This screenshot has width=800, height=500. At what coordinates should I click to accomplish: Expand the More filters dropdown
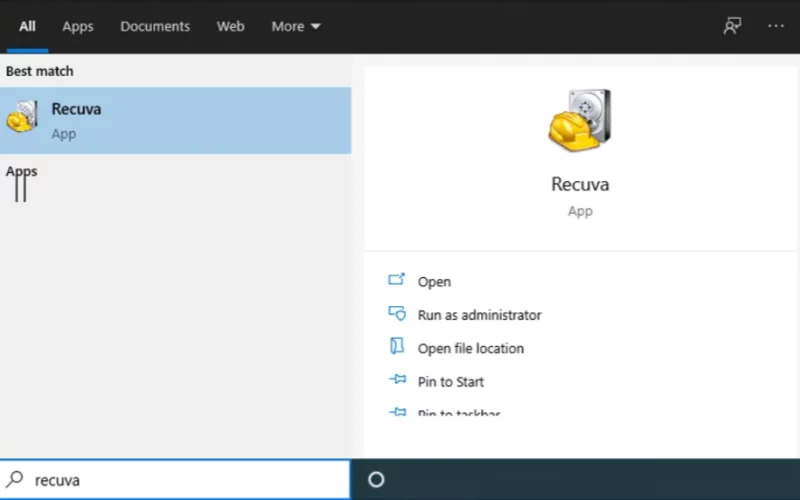pyautogui.click(x=296, y=26)
